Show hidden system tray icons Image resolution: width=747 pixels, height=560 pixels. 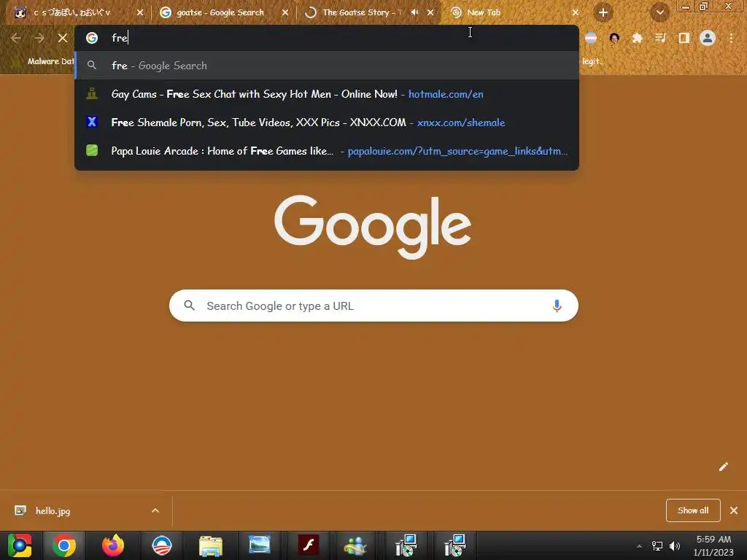point(639,546)
